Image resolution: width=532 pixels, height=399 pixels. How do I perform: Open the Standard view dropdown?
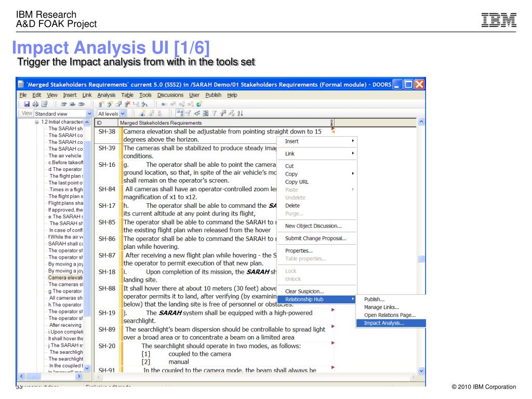coord(89,114)
